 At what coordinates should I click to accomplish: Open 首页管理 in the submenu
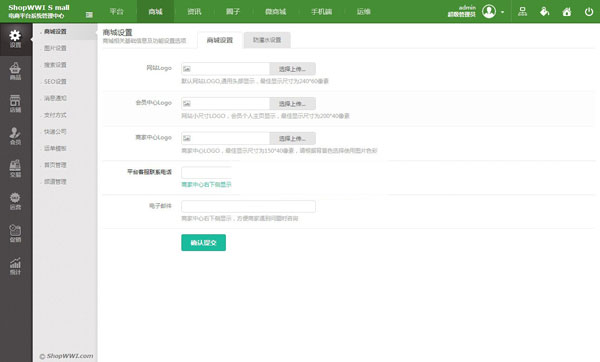(x=55, y=165)
